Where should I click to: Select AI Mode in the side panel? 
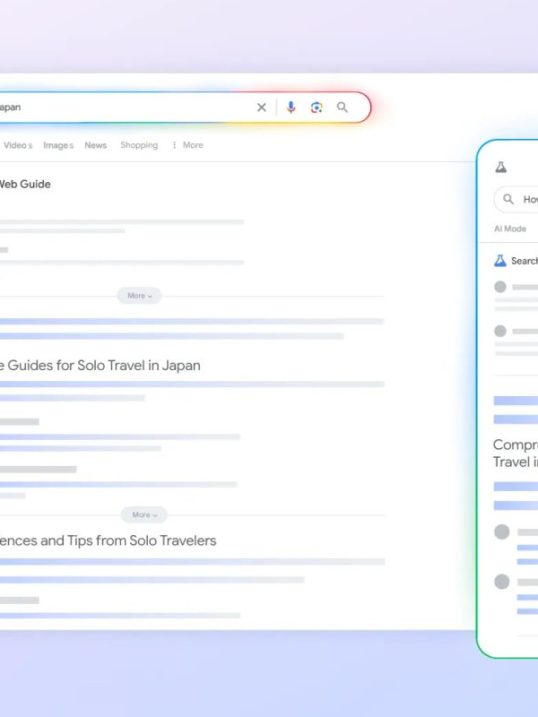tap(510, 229)
